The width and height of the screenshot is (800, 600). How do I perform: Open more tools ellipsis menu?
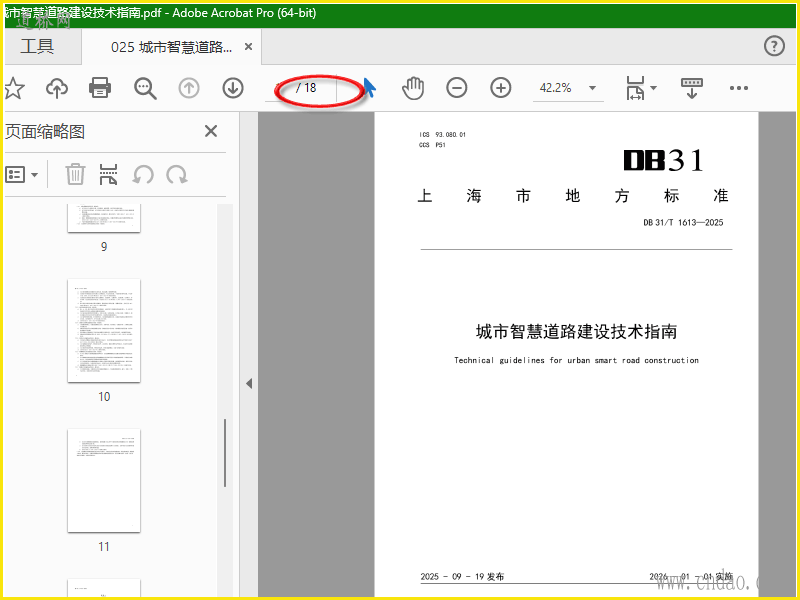[x=738, y=88]
